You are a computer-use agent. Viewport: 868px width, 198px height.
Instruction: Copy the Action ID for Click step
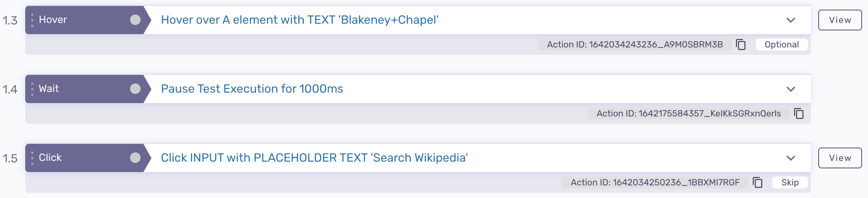point(757,182)
